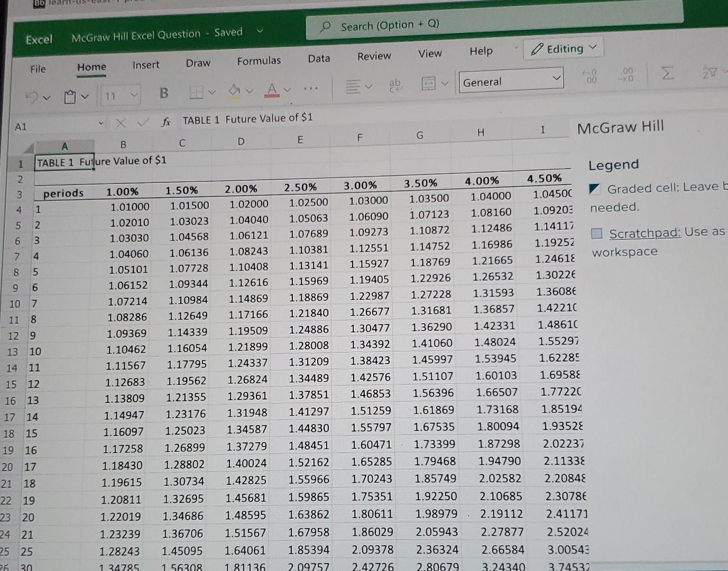728x571 pixels.
Task: Switch to the Formulas ribbon tab
Action: click(x=259, y=61)
